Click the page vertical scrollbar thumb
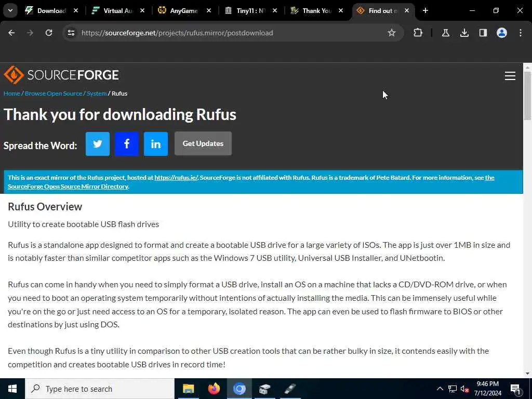 pos(527,96)
